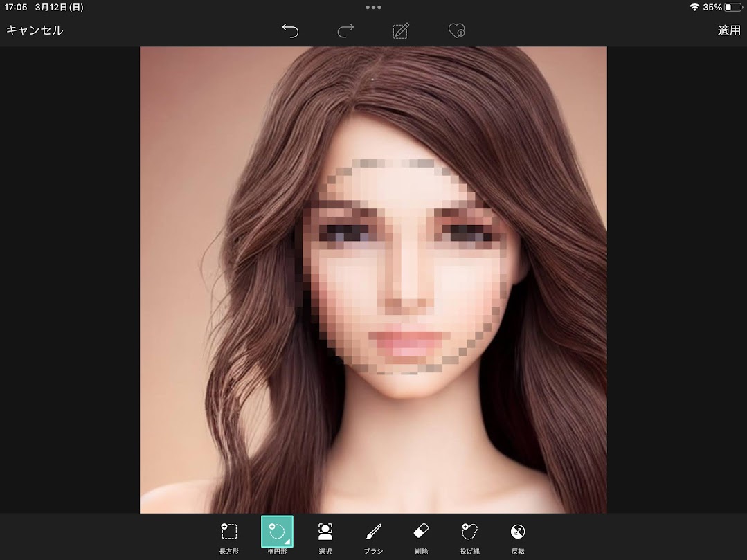
Task: Tap the Wi-Fi status icon
Action: (694, 7)
